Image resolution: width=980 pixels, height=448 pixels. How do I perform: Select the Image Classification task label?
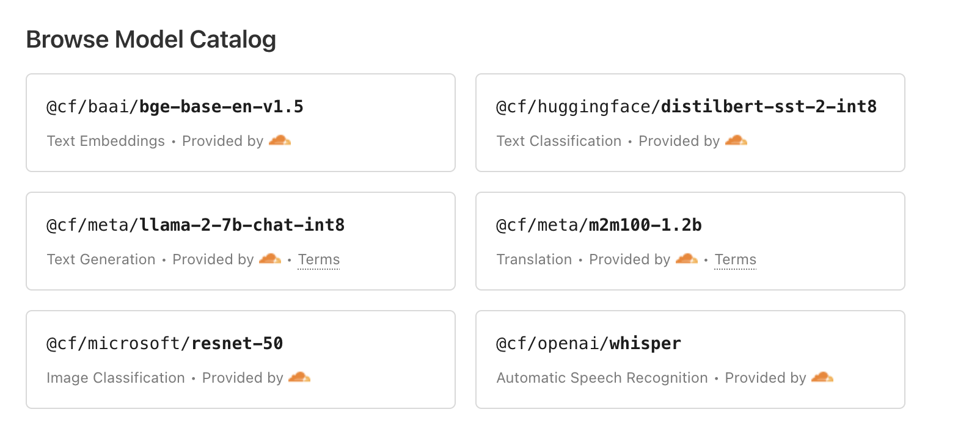(115, 377)
